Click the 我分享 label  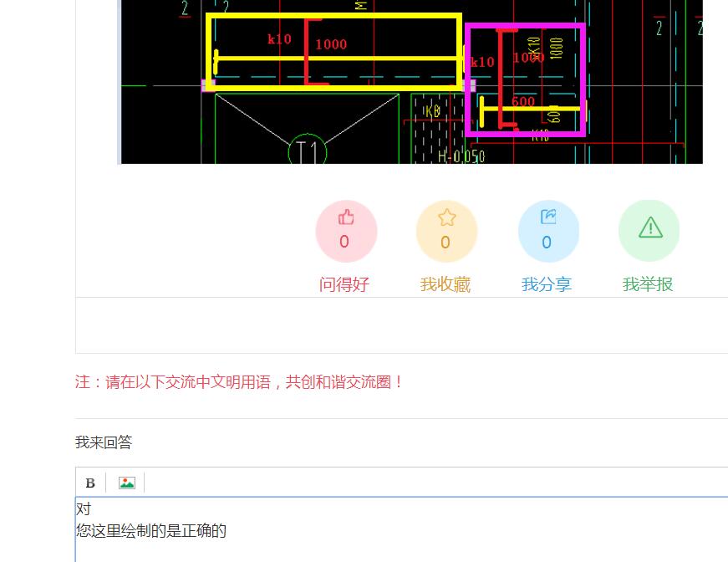[x=547, y=284]
